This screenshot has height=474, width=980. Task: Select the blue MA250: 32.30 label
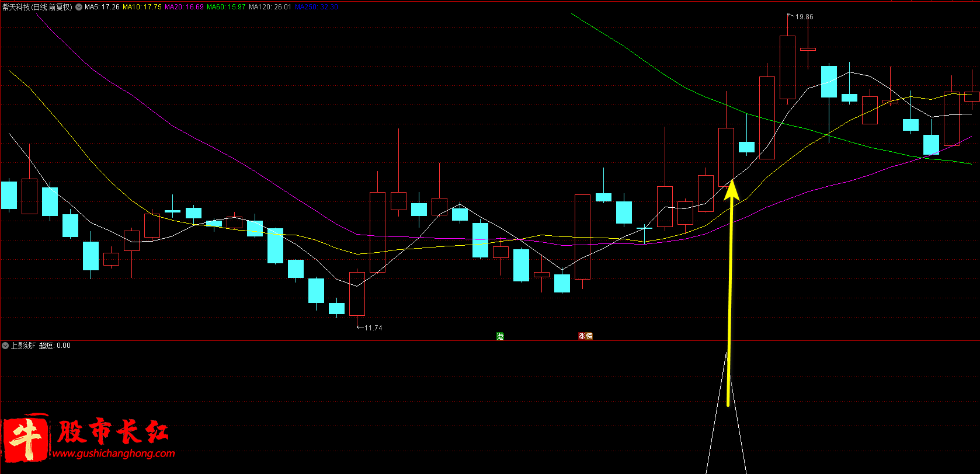coord(316,7)
